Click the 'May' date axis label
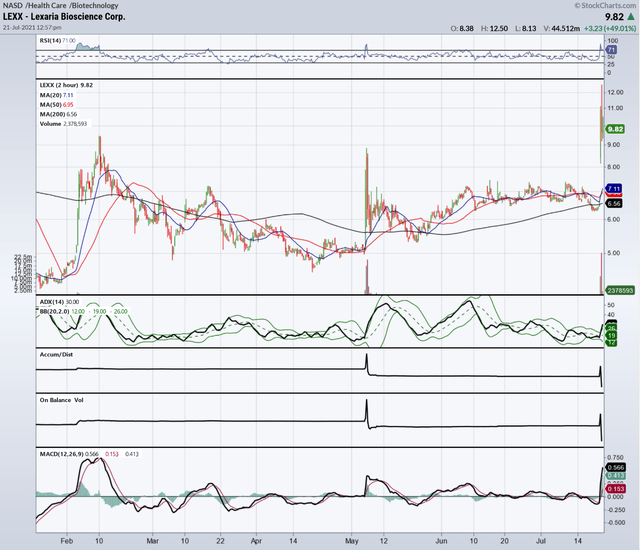 pyautogui.click(x=351, y=541)
